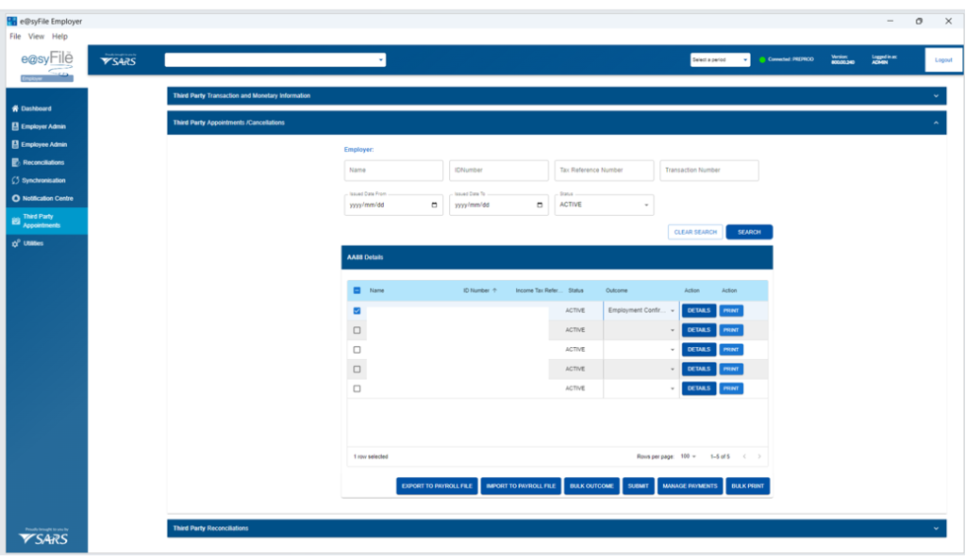Image resolution: width=966 pixels, height=560 pixels.
Task: Open the View menu
Action: pyautogui.click(x=37, y=37)
